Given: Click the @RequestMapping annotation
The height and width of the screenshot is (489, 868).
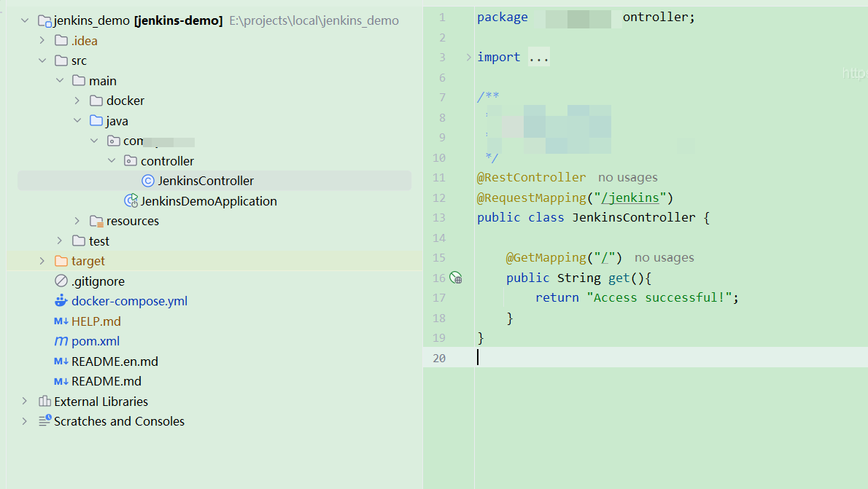Looking at the screenshot, I should pyautogui.click(x=532, y=197).
